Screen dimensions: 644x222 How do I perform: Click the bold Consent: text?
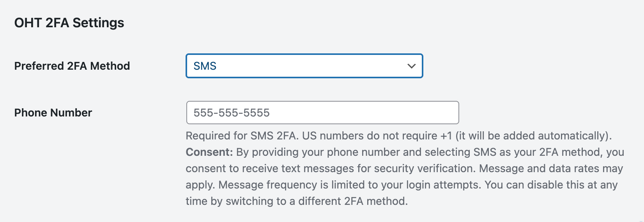209,152
